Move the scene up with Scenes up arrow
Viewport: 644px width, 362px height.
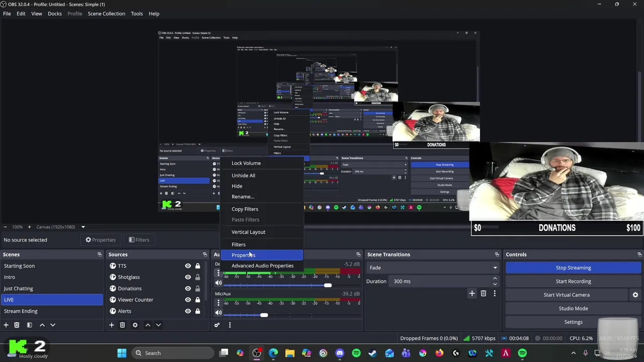point(42,325)
